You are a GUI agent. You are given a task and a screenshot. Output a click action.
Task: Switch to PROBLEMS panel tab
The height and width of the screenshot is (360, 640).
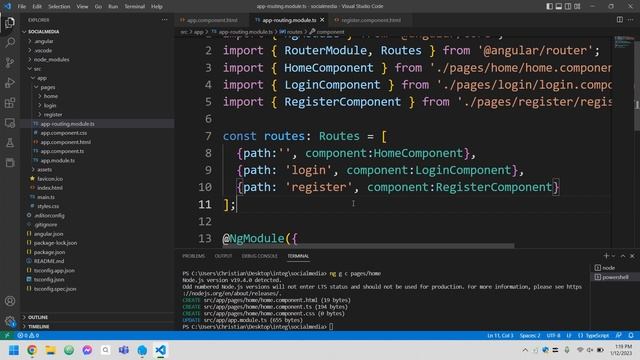click(193, 256)
